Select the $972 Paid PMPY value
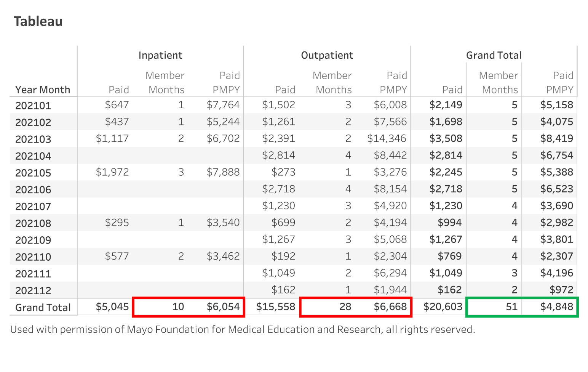The image size is (588, 372). [561, 289]
